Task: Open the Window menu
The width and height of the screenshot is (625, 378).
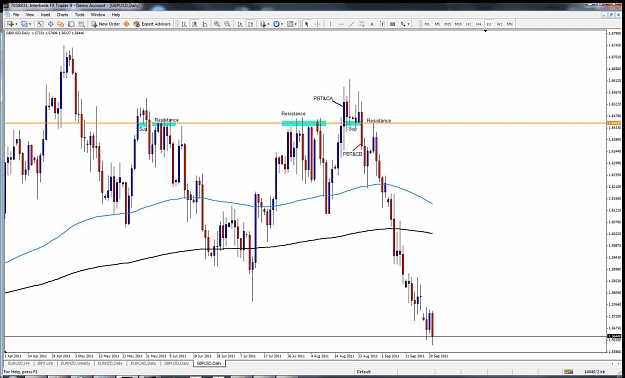Action: (98, 14)
